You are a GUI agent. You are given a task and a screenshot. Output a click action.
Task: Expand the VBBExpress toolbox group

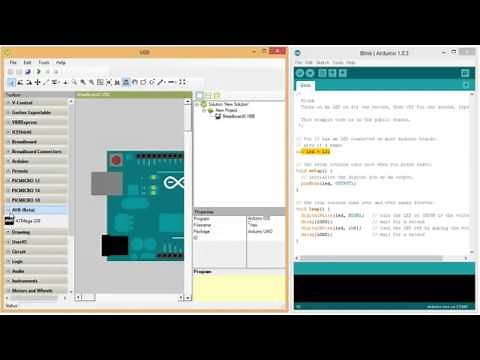(37, 122)
